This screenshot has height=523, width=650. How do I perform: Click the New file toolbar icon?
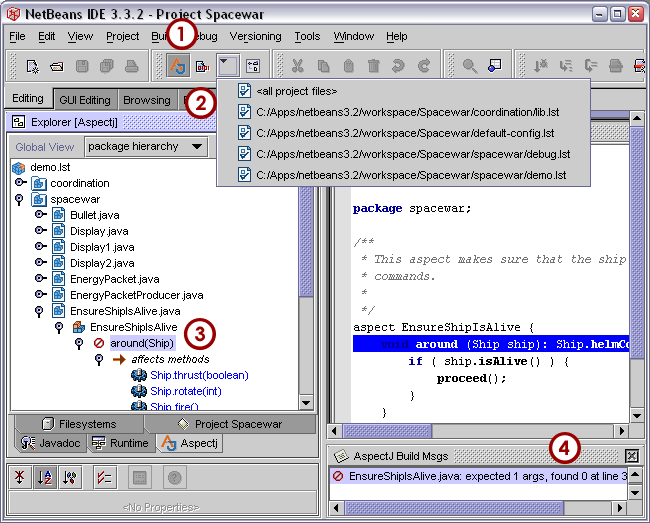coord(33,66)
